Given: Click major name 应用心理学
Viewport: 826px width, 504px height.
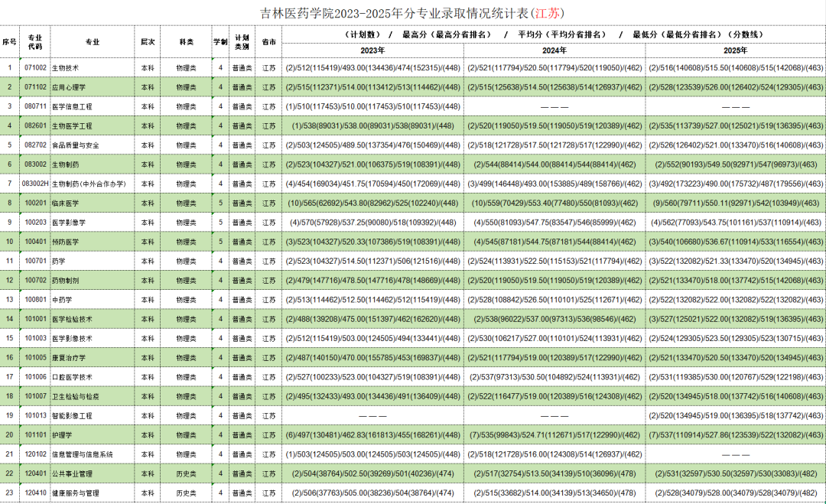Looking at the screenshot, I should coord(69,87).
